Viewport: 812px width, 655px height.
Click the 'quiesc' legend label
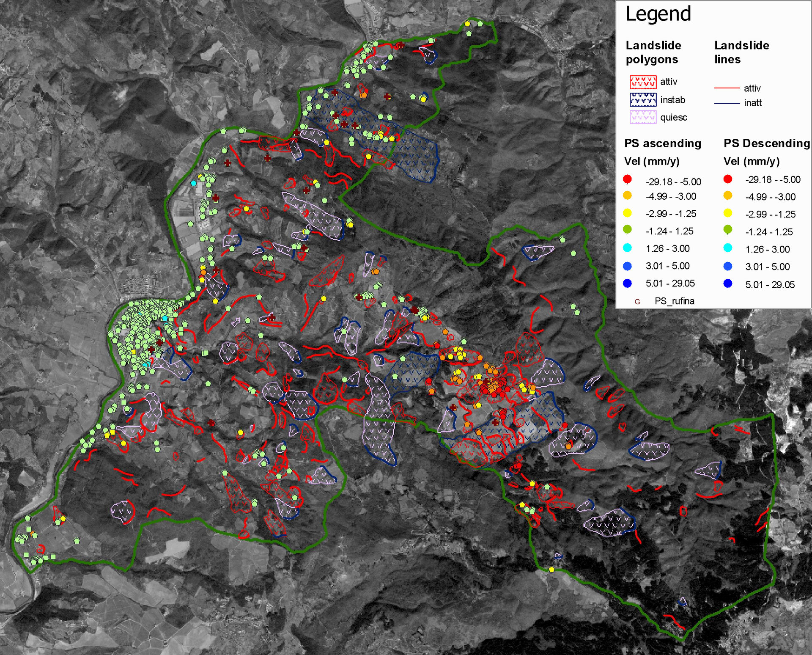(673, 118)
